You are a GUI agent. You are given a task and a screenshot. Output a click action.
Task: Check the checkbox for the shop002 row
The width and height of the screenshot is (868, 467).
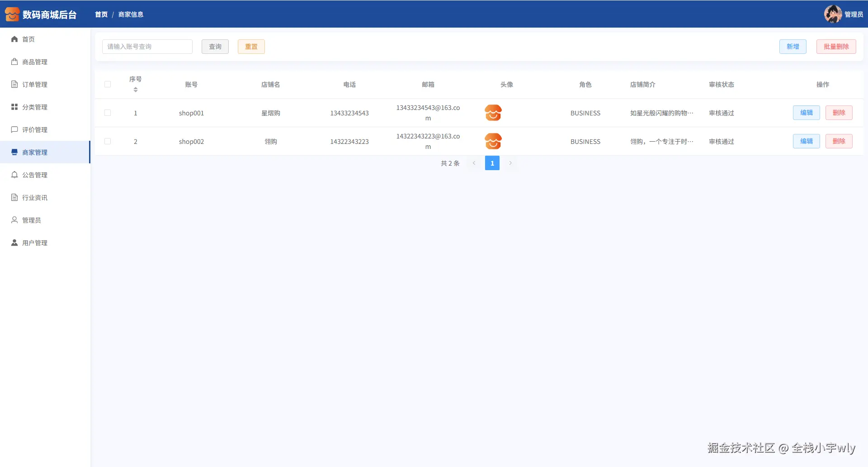[x=108, y=141]
